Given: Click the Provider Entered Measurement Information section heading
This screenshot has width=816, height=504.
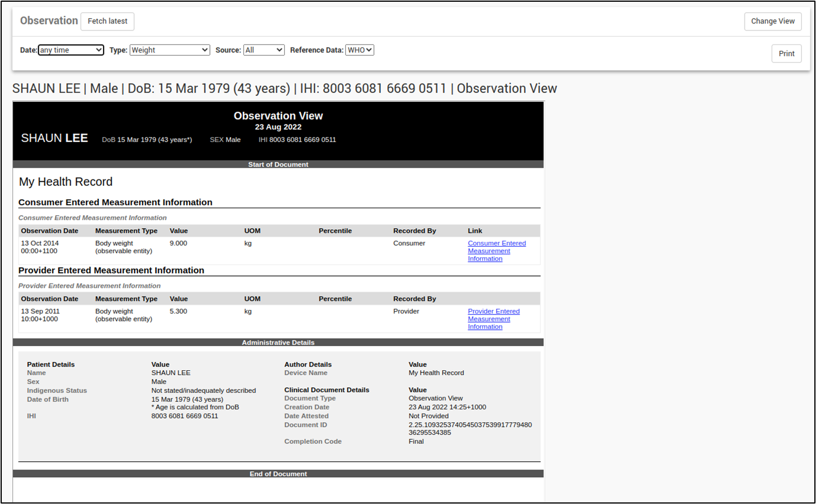Looking at the screenshot, I should 111,270.
